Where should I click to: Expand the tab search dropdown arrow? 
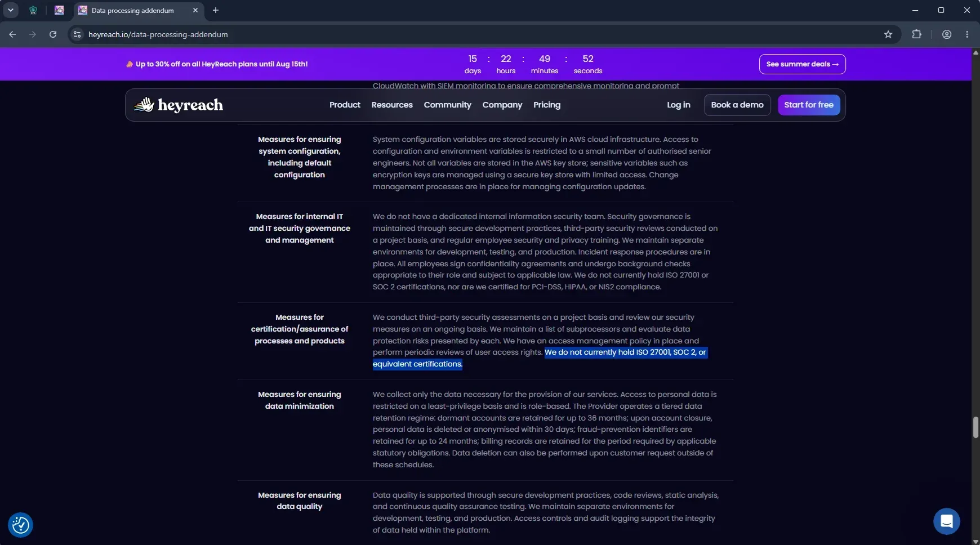click(x=10, y=10)
